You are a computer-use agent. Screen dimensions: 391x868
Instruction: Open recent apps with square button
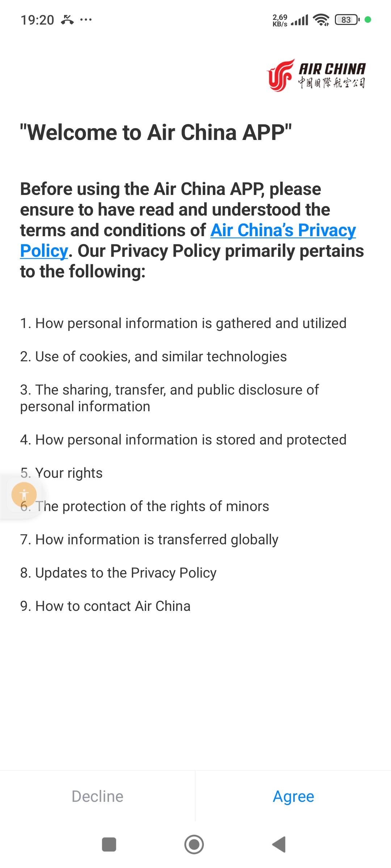point(109,844)
